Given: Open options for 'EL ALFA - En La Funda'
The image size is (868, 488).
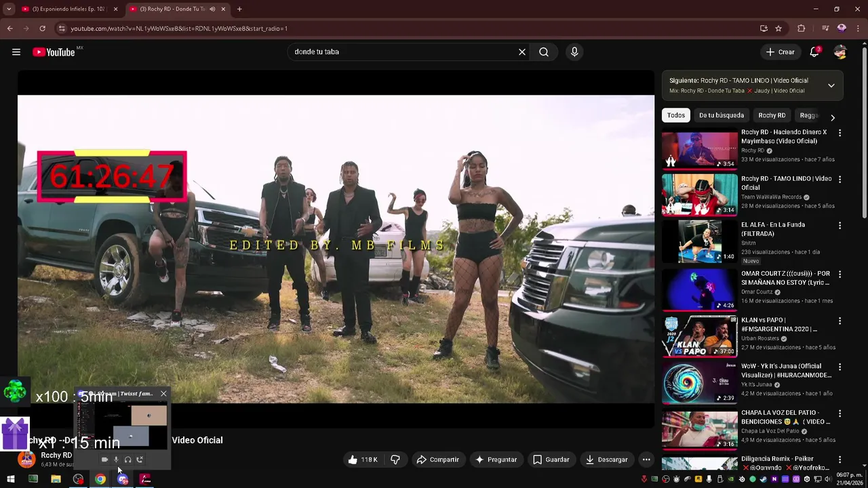Looking at the screenshot, I should [x=840, y=226].
